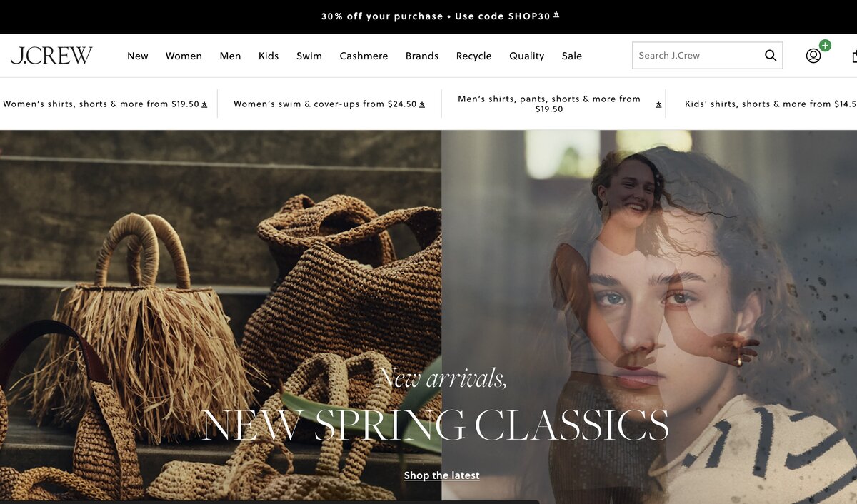Expand the Kids navigation menu

[x=269, y=56]
